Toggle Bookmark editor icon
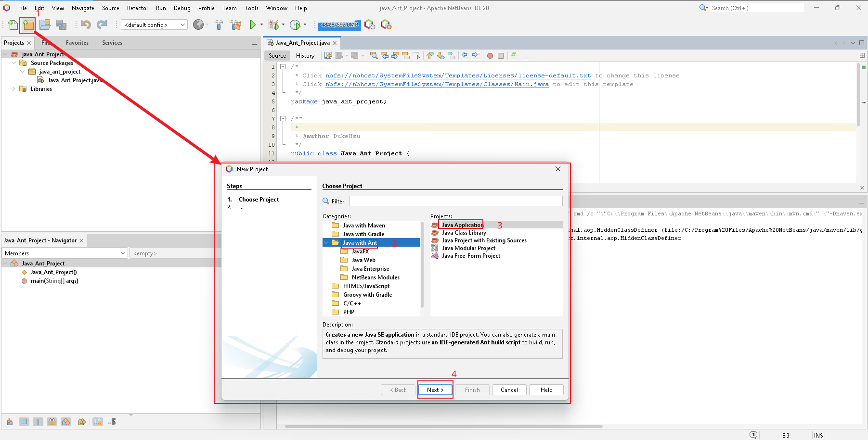The height and width of the screenshot is (440, 868). point(451,56)
